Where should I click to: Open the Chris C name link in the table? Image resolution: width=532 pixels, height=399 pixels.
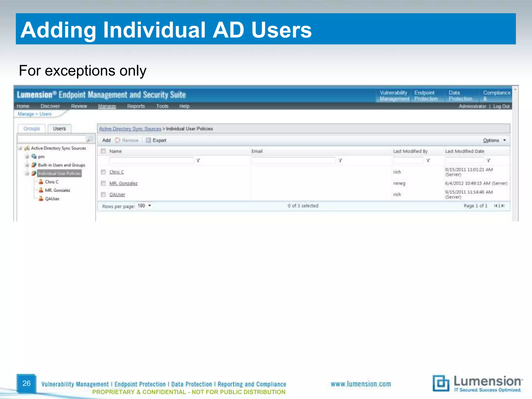point(117,172)
